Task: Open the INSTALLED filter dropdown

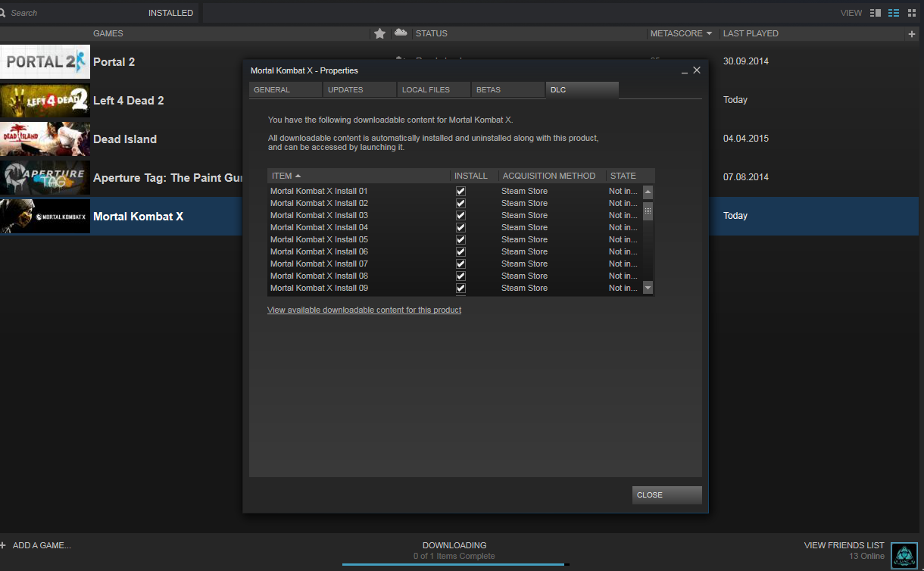Action: pyautogui.click(x=170, y=13)
